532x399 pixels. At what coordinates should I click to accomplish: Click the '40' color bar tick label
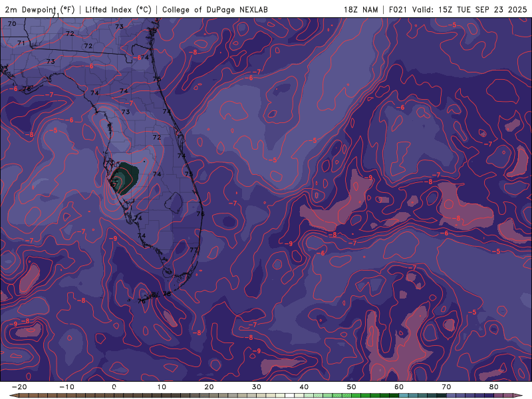point(304,387)
